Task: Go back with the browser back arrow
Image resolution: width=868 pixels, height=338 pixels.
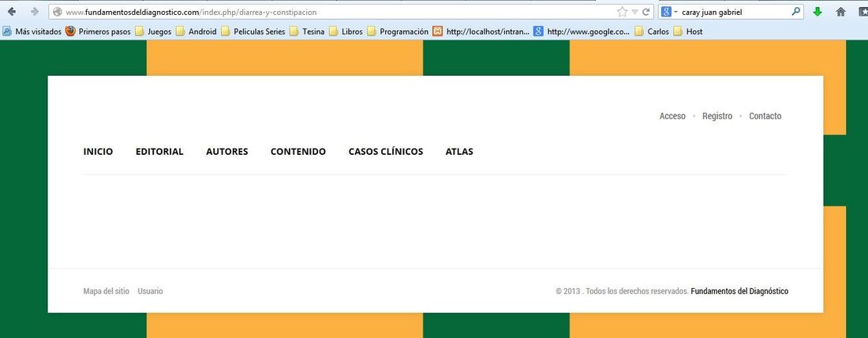Action: click(11, 12)
